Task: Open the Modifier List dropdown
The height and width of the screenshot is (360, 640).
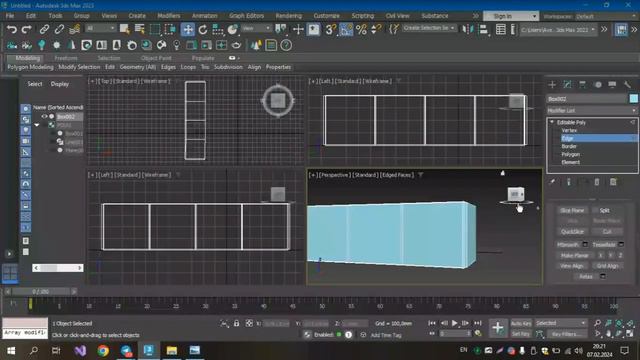Action: tap(592, 110)
